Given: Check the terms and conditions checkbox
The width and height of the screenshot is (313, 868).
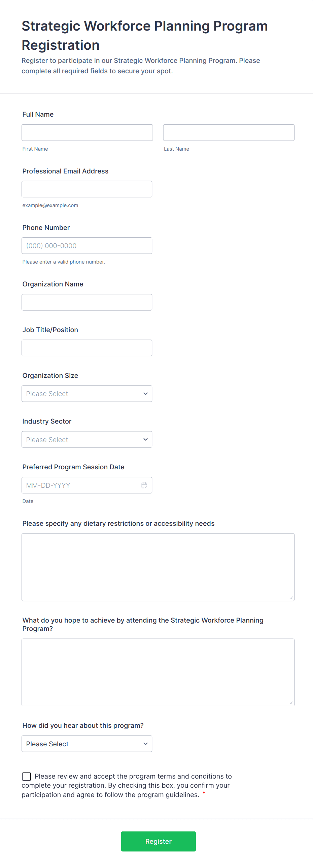Looking at the screenshot, I should (27, 776).
